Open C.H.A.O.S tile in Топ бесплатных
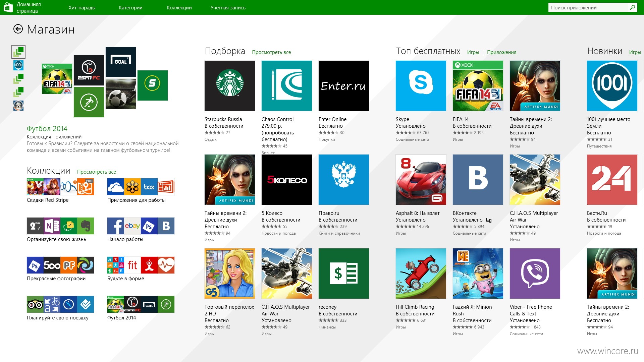 point(535,180)
